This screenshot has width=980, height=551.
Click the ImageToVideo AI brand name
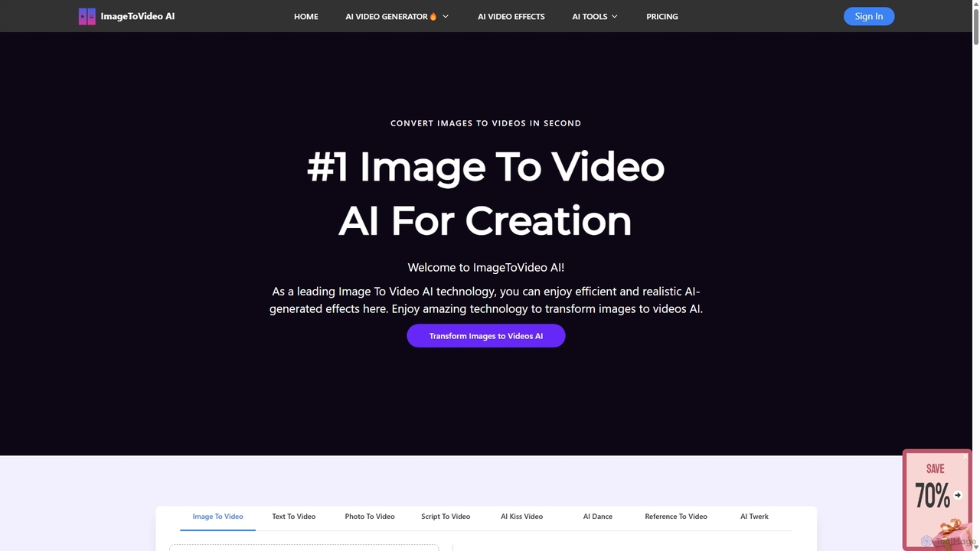(x=138, y=16)
